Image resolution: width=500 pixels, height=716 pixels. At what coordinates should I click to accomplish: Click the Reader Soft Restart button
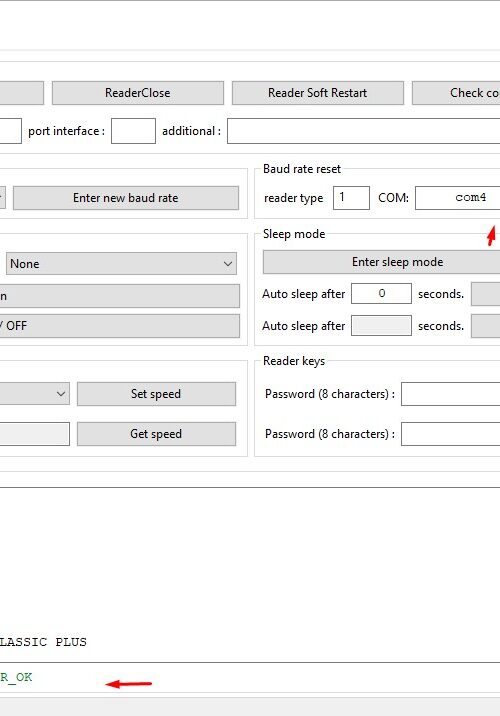click(x=317, y=93)
